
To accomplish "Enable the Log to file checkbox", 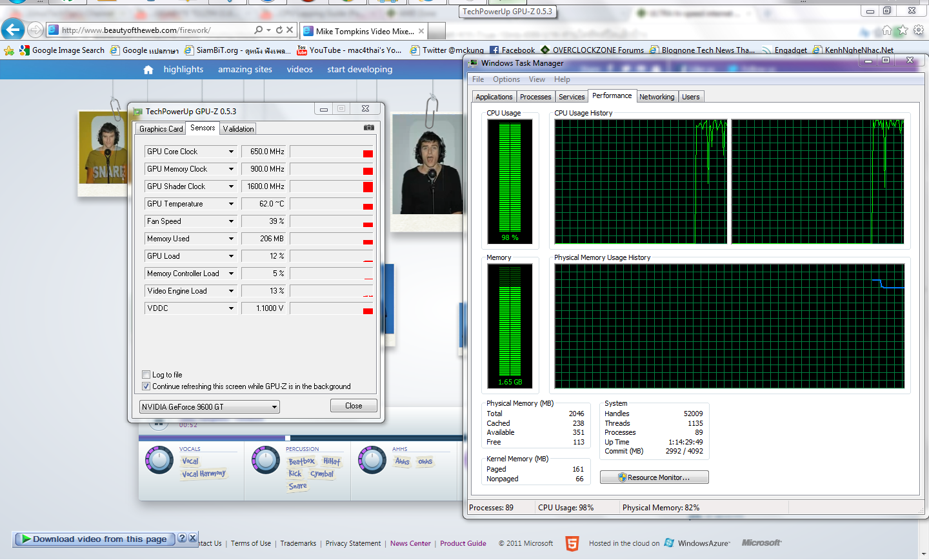I will 146,375.
